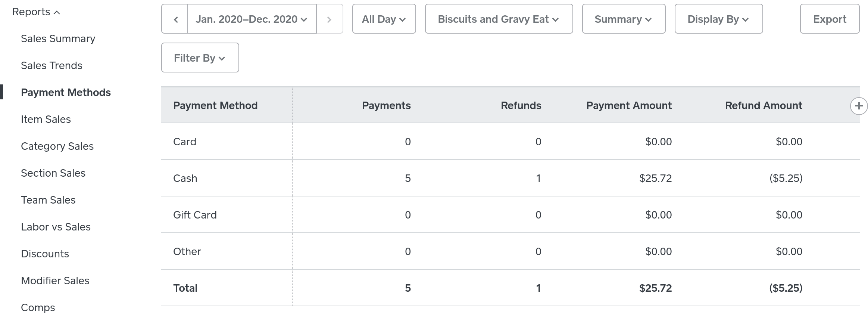Expand the Display By dropdown
Image resolution: width=868 pixels, height=319 pixels.
tap(718, 19)
